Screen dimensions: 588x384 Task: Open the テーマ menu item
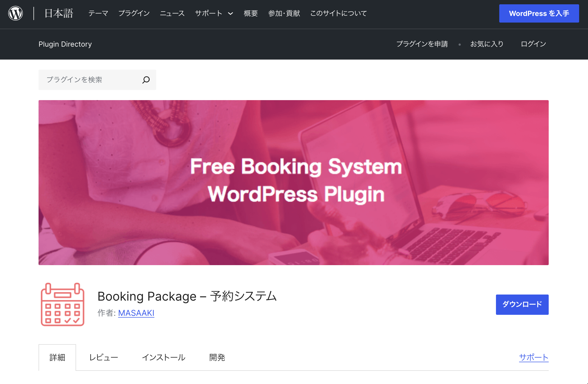click(x=98, y=13)
